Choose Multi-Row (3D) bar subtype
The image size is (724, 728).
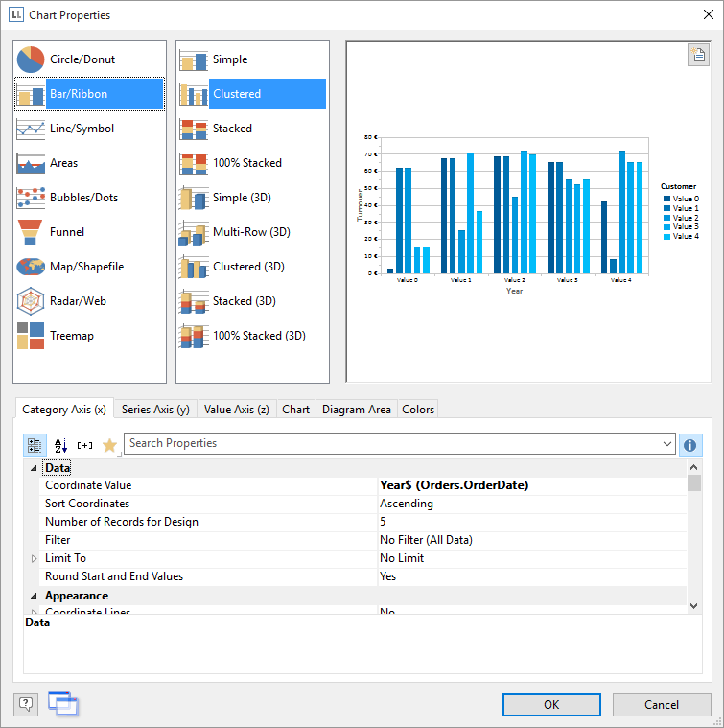click(250, 232)
